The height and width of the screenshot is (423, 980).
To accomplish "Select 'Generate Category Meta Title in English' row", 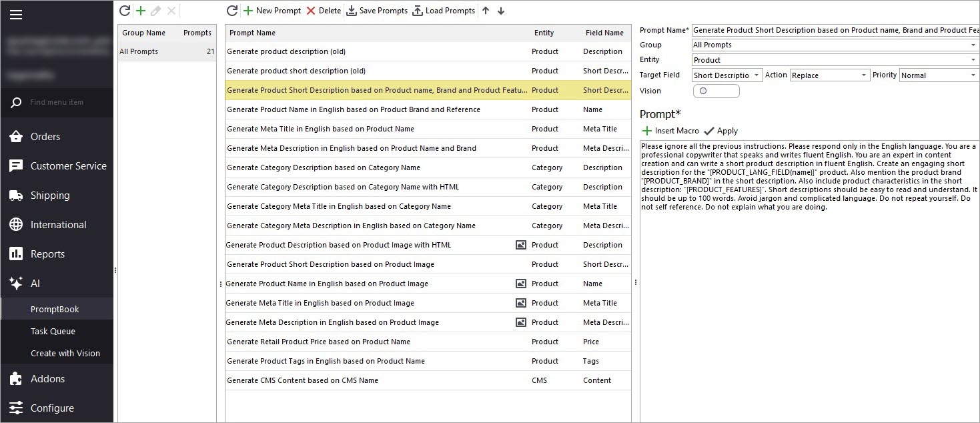I will click(428, 206).
